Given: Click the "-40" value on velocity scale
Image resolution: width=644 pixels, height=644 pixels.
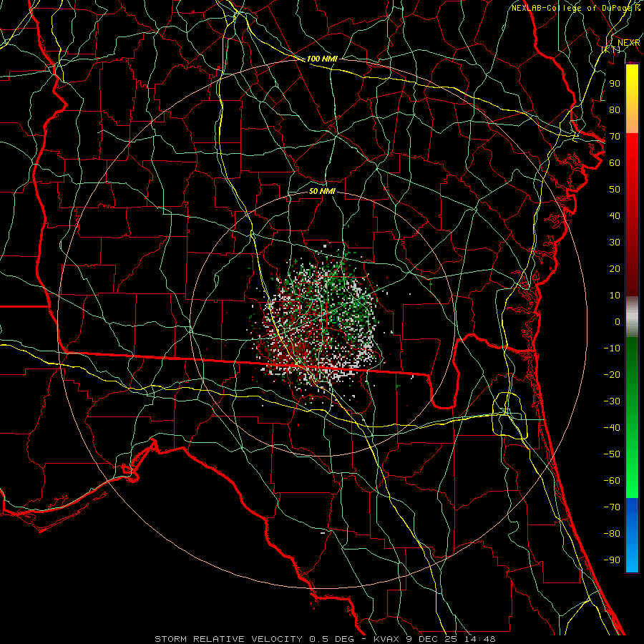Looking at the screenshot, I should click(612, 428).
